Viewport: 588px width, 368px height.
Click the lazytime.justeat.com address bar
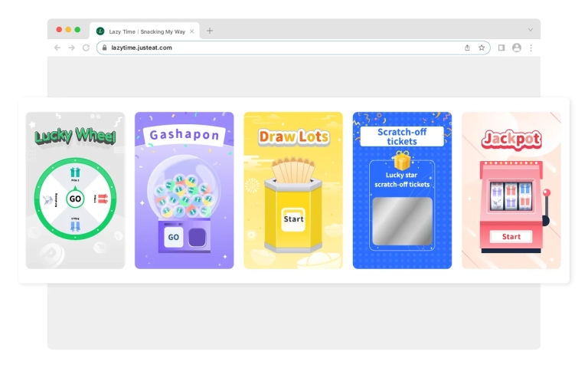point(283,48)
